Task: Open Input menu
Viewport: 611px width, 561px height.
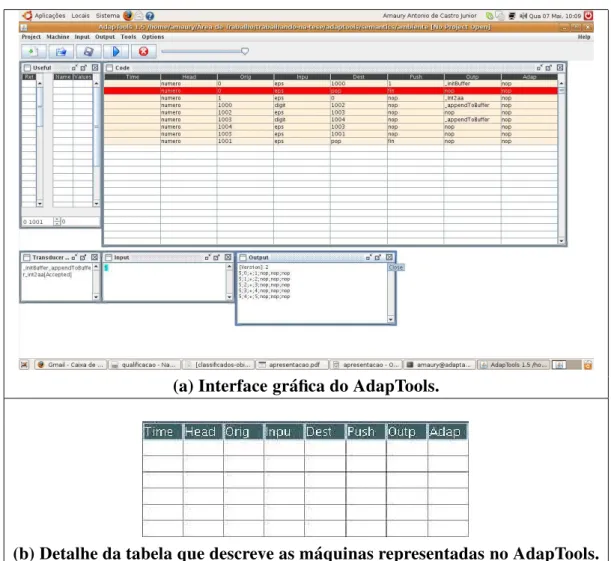Action: click(x=82, y=37)
